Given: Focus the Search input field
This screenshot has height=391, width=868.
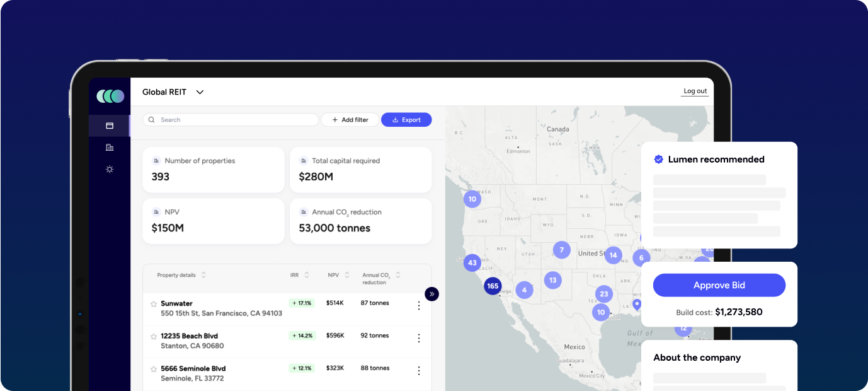Looking at the screenshot, I should click(231, 120).
